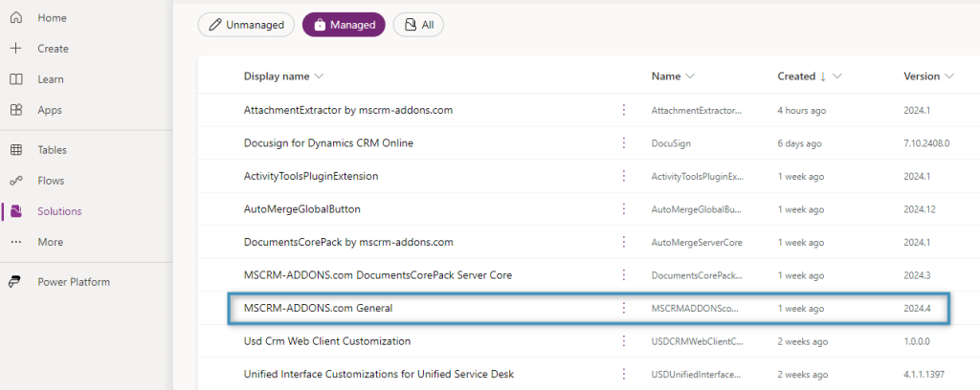980x390 pixels.
Task: Open Learn in navigation
Action: click(x=51, y=79)
